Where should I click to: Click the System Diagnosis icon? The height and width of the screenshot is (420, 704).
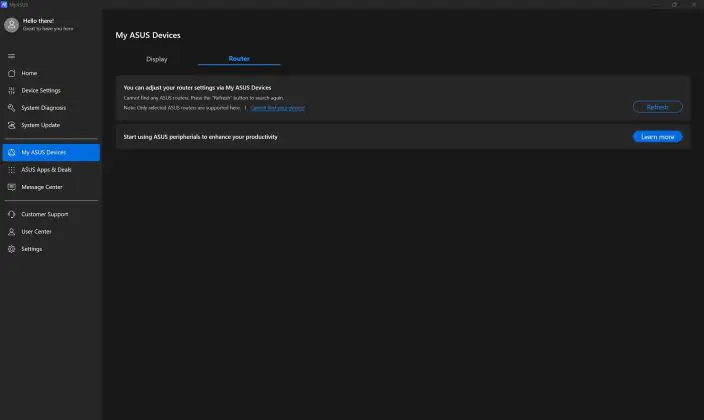(12, 108)
